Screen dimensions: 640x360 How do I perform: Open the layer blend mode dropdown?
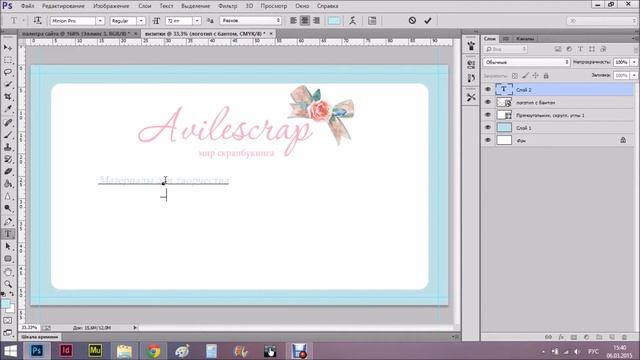click(x=527, y=62)
